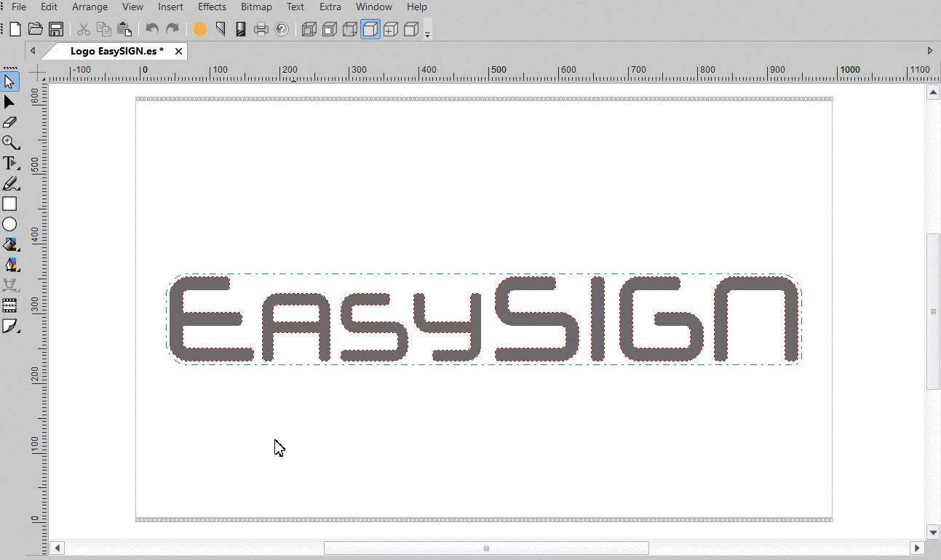Open the Edit menu
This screenshot has width=941, height=560.
49,7
